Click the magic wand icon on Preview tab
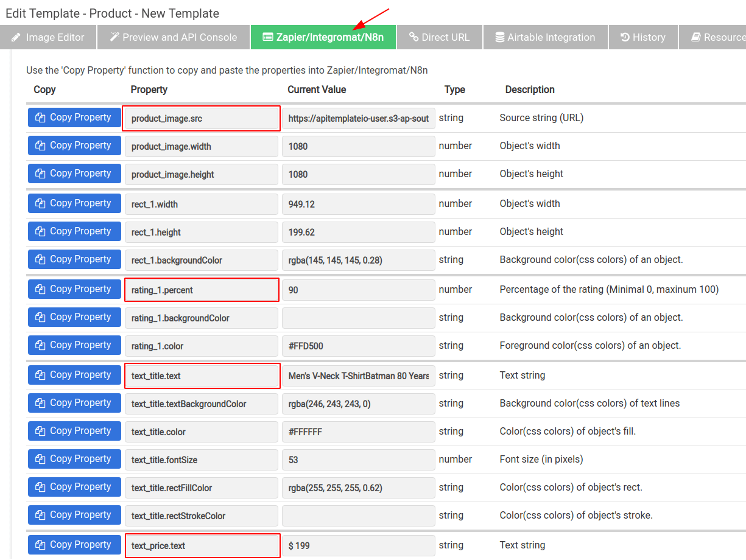The image size is (746, 560). click(114, 37)
